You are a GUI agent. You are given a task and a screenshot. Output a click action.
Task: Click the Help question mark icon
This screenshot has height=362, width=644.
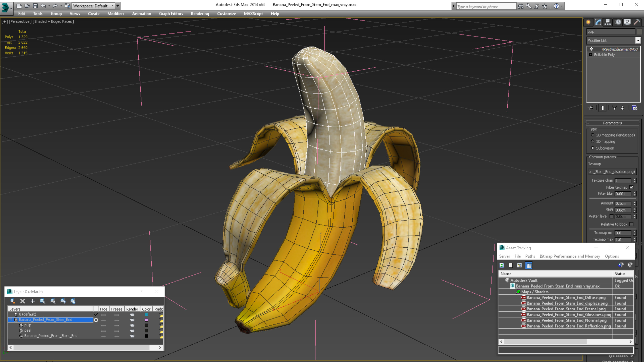pyautogui.click(x=556, y=6)
